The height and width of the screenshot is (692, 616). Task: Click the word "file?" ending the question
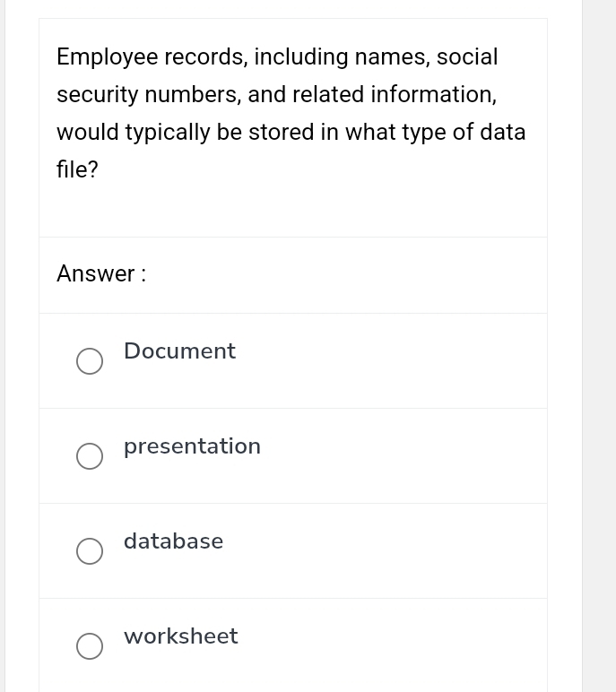click(x=77, y=170)
